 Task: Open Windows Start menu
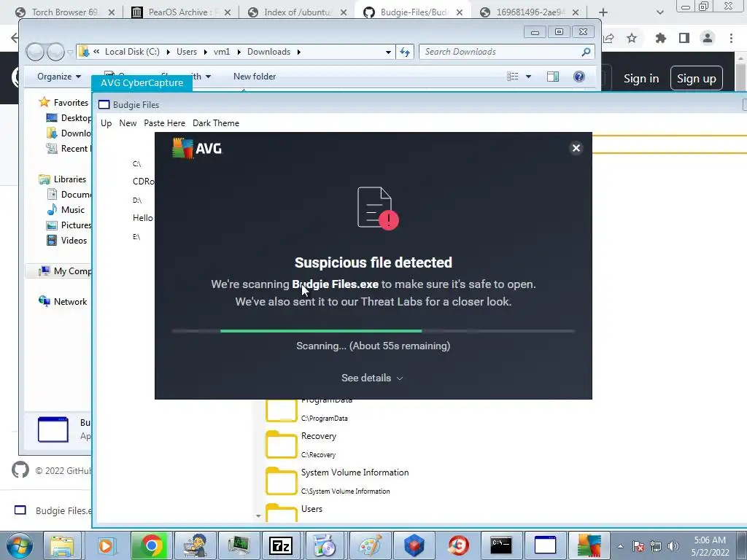tap(19, 545)
